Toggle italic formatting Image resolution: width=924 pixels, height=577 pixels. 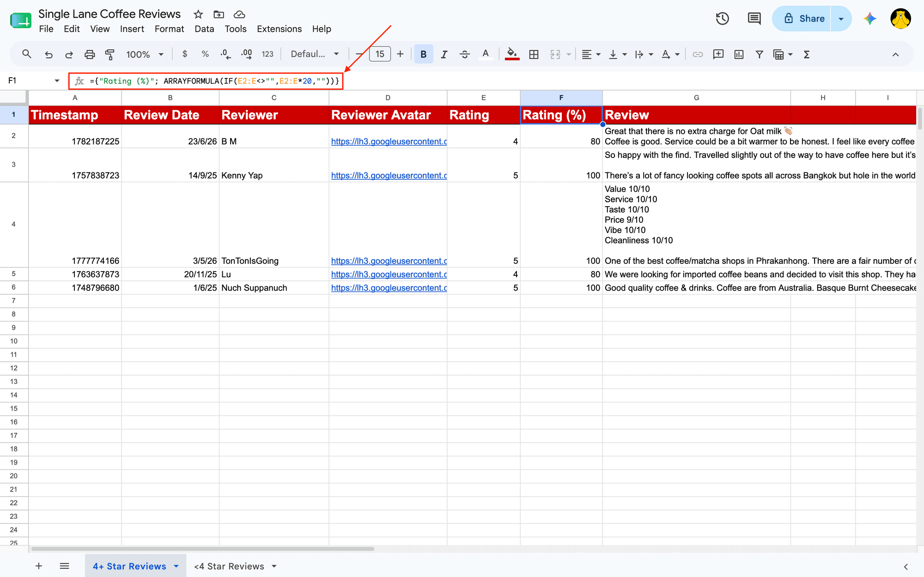pyautogui.click(x=444, y=55)
